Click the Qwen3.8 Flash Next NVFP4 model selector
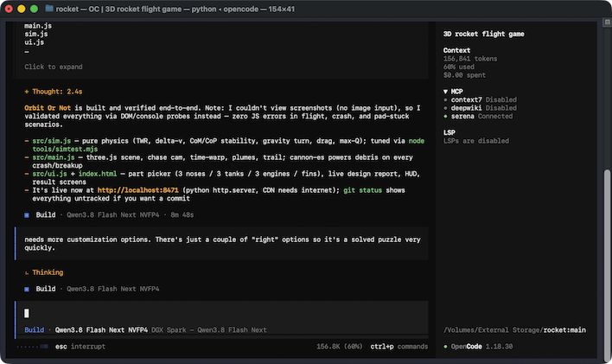 (x=101, y=330)
